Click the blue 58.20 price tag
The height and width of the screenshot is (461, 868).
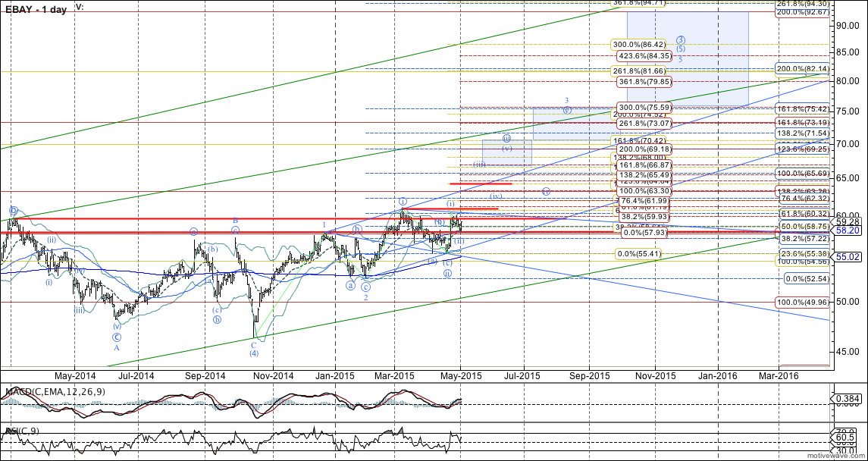pos(846,230)
